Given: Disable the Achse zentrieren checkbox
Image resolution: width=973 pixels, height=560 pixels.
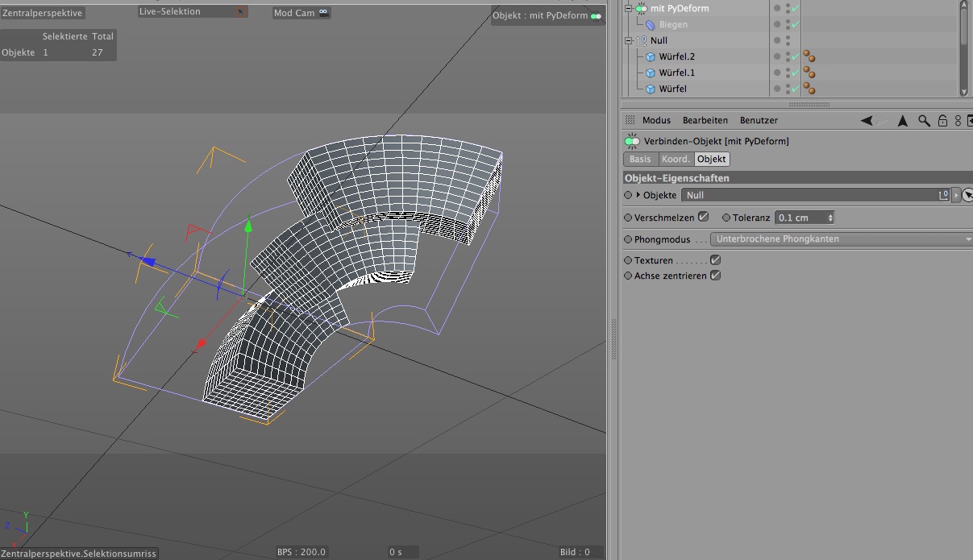Looking at the screenshot, I should [x=714, y=276].
